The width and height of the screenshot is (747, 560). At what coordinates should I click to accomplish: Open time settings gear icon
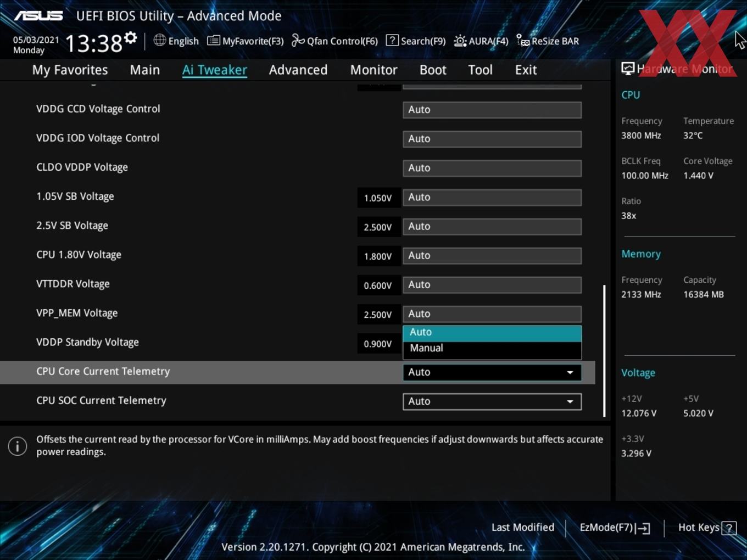coord(131,37)
